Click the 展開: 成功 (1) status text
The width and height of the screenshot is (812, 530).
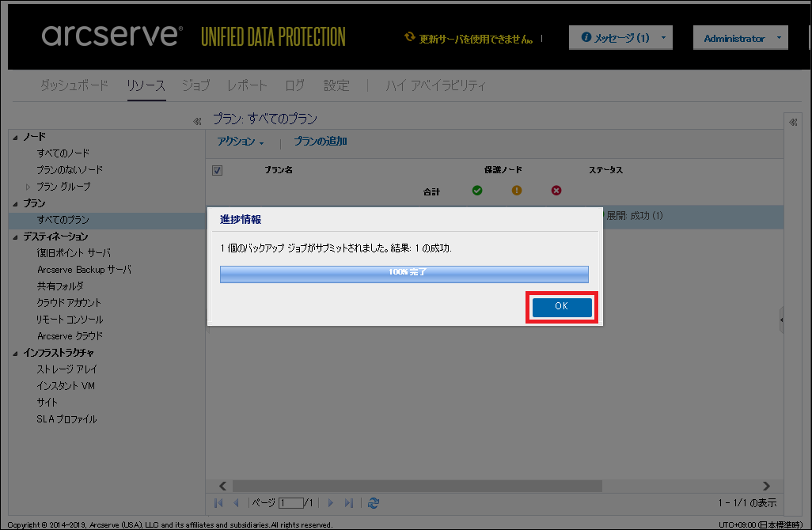[635, 216]
